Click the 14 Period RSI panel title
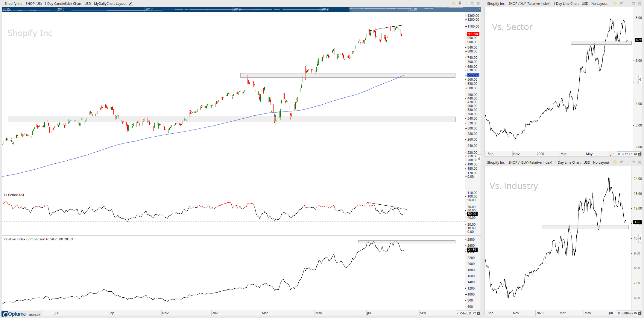The width and height of the screenshot is (644, 318). click(14, 195)
